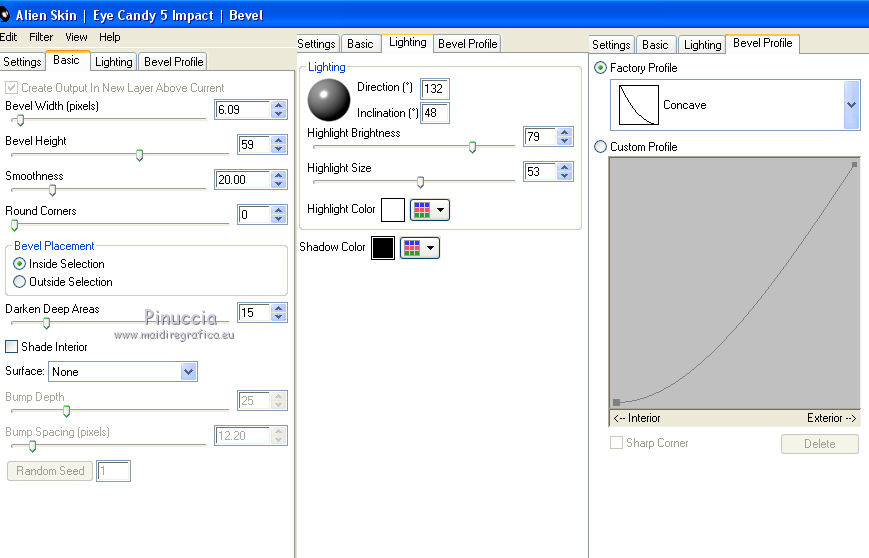Image resolution: width=869 pixels, height=558 pixels.
Task: Click the Smoothness slider handle
Action: click(x=52, y=190)
